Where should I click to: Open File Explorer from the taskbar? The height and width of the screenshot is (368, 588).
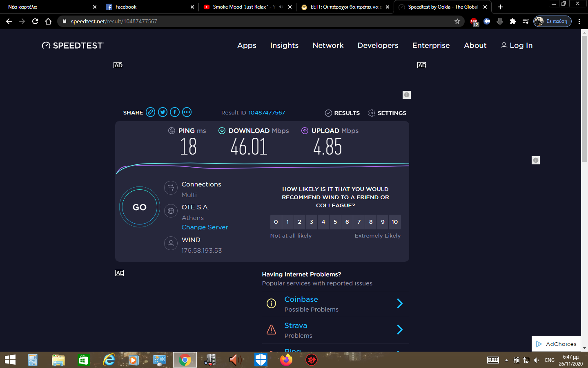(58, 360)
